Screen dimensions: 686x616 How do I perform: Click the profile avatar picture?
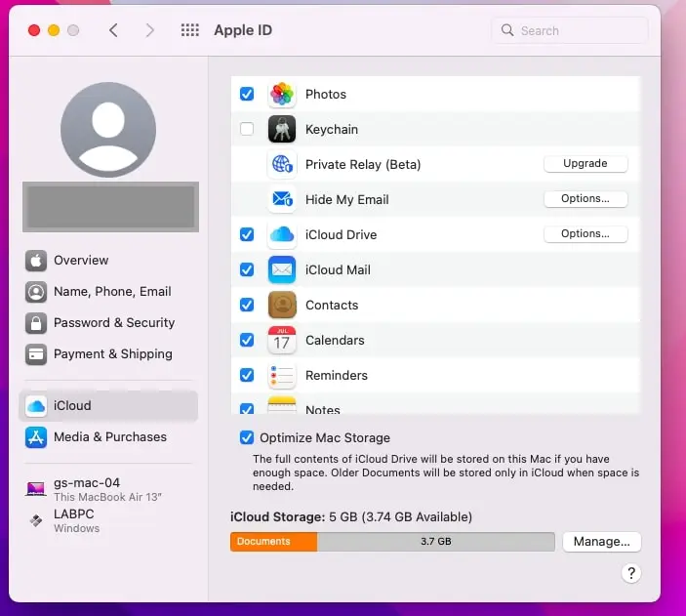point(108,130)
